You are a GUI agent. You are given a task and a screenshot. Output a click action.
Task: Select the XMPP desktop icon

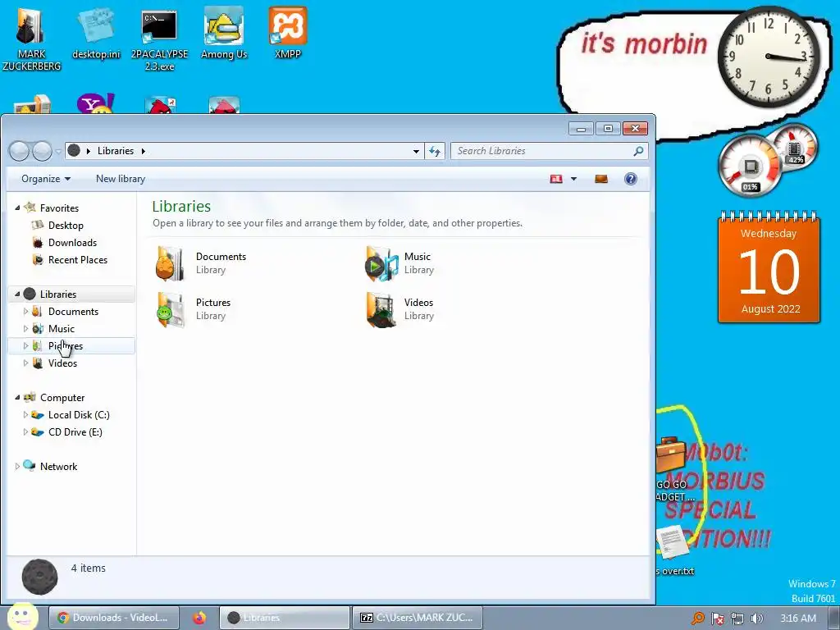tap(288, 34)
